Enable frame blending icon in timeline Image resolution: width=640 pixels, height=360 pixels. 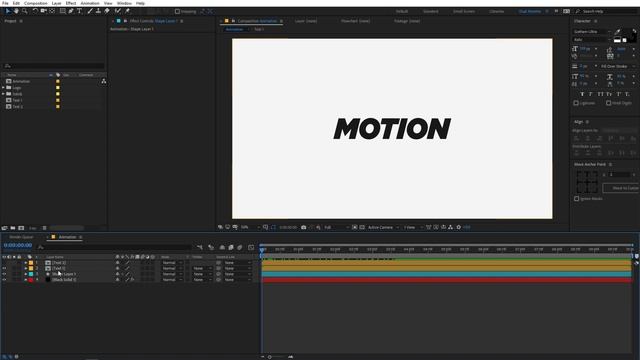pos(231,247)
